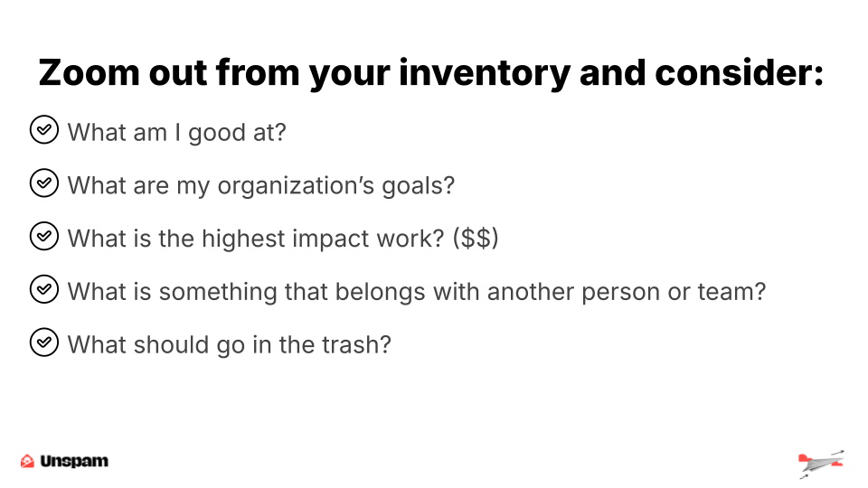Click the word "goals" in the second bullet
868x488 pixels.
point(411,187)
